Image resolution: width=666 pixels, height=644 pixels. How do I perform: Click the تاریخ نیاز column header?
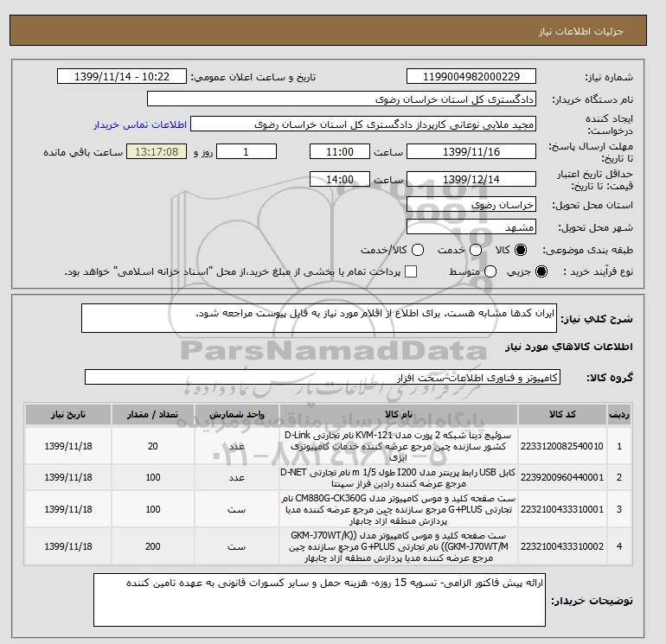[68, 415]
